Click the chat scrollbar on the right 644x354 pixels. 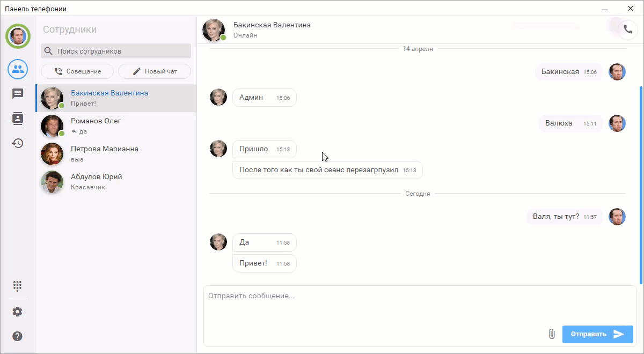pyautogui.click(x=640, y=182)
